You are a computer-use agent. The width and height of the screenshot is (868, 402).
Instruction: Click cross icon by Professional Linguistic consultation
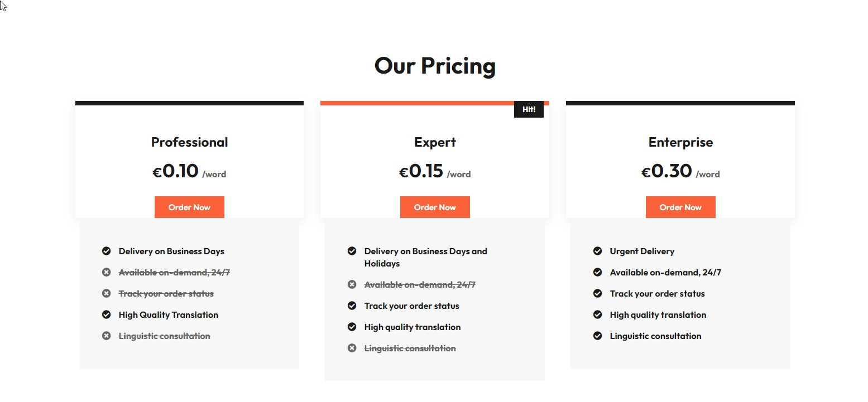(107, 336)
